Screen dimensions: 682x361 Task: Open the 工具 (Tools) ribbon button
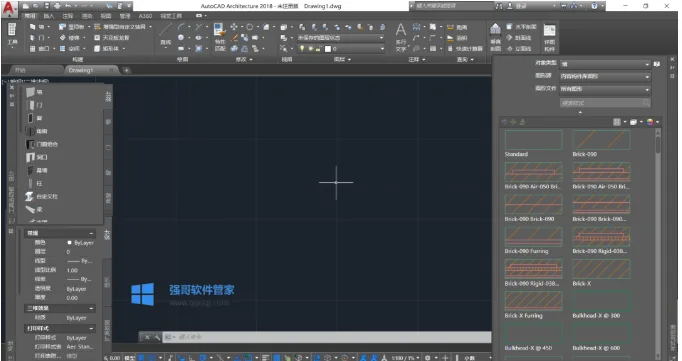tap(12, 35)
